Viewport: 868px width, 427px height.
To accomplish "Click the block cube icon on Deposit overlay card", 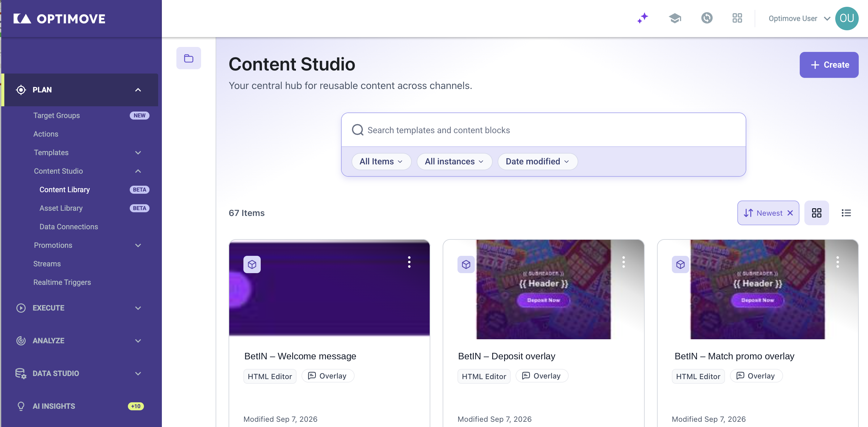I will click(466, 264).
